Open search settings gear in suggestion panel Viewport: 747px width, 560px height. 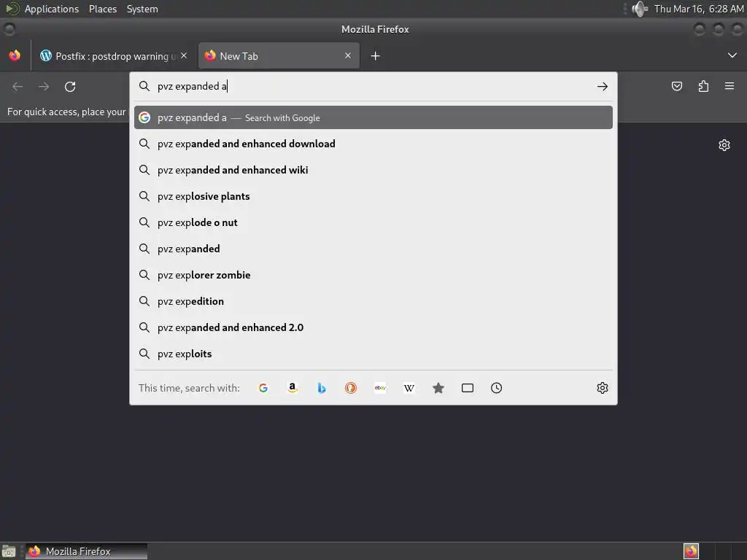click(x=602, y=388)
